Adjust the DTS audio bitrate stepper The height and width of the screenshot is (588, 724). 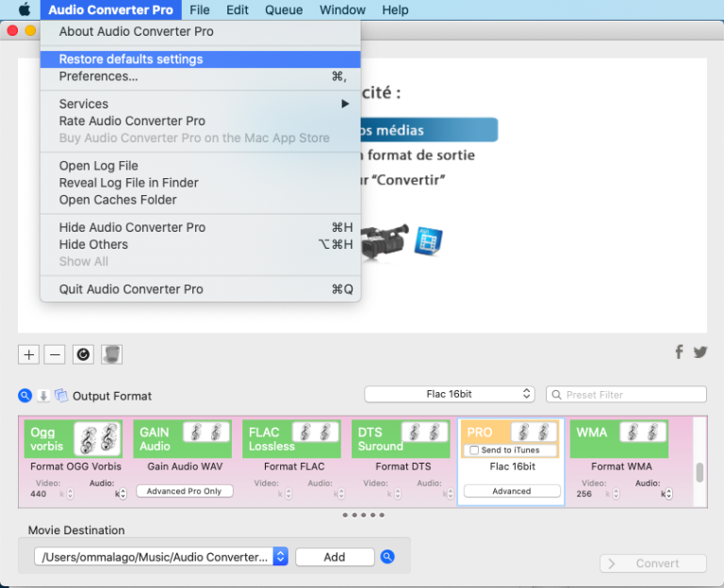click(x=451, y=494)
